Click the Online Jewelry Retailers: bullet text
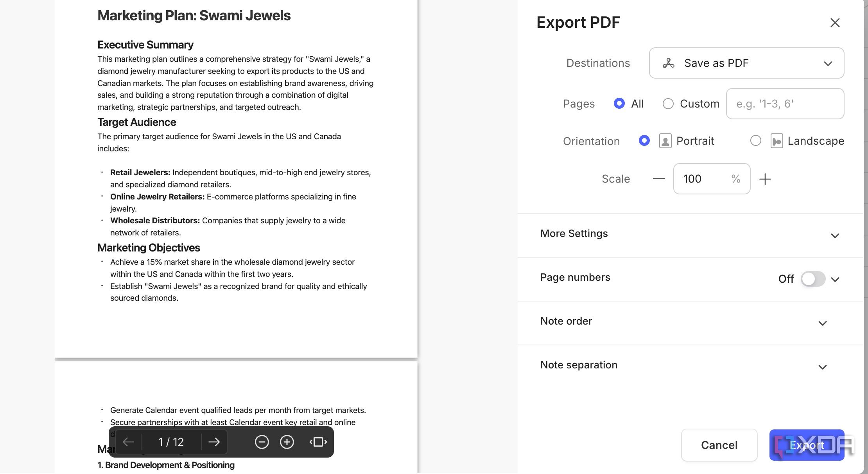 coord(157,197)
